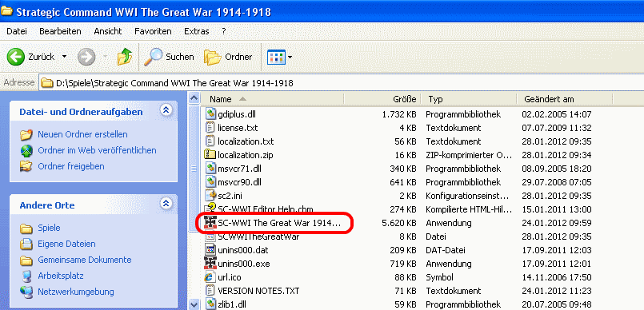
Task: Click the date 24.01.2012 09:59
Action: (557, 223)
